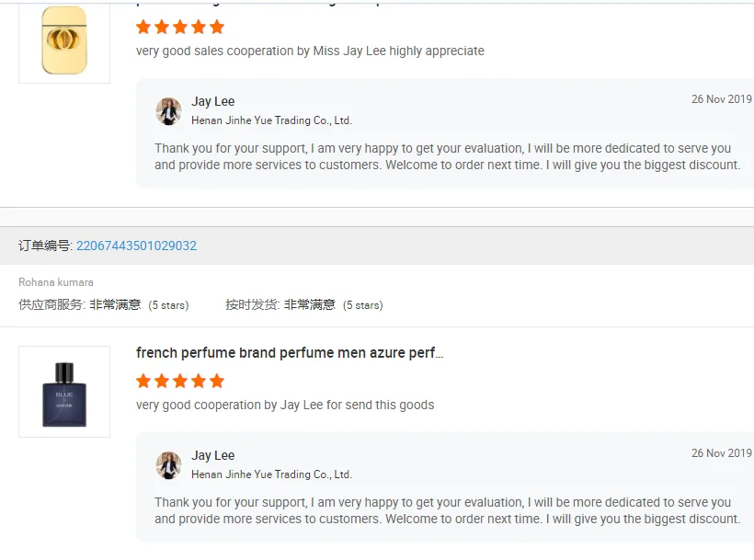Click the Jay Lee name in the first reply
This screenshot has width=754, height=560.
pyautogui.click(x=213, y=101)
